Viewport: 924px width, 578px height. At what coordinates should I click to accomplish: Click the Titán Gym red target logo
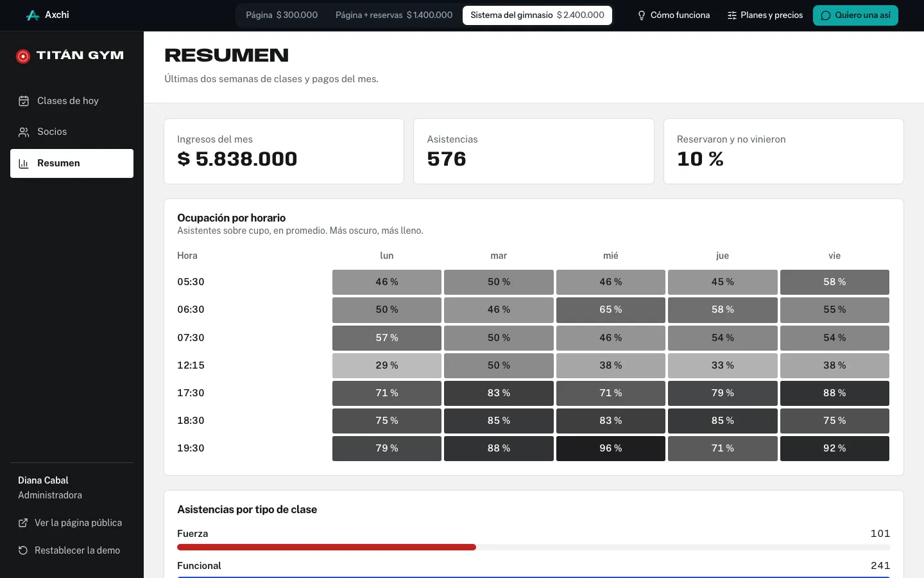point(23,57)
